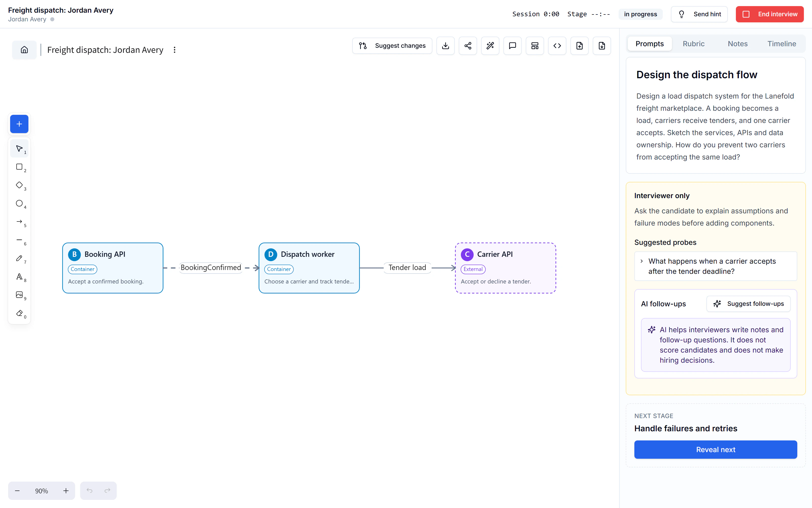Click the file download icon

tap(602, 46)
